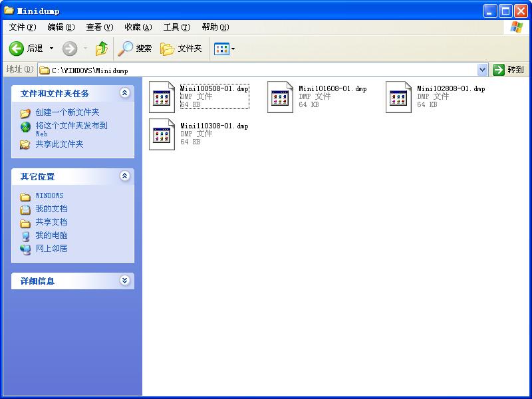
Task: Click the publish to Web globe icon
Action: (x=25, y=127)
